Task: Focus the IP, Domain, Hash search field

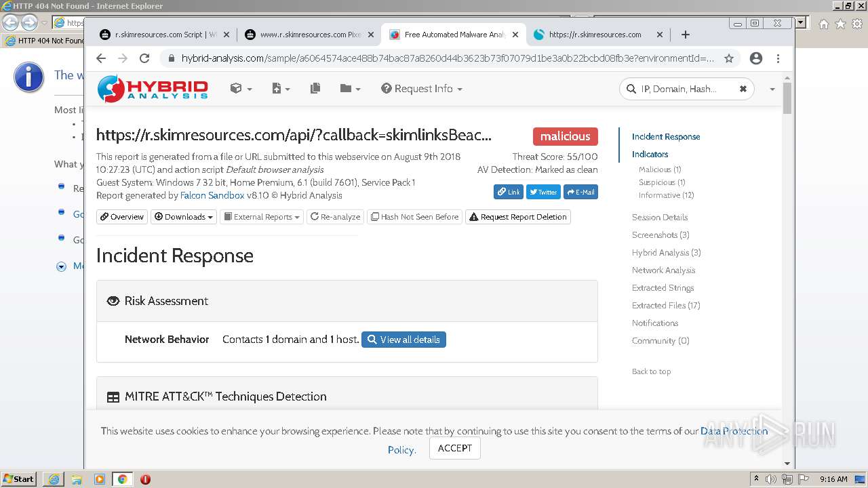Action: point(687,89)
